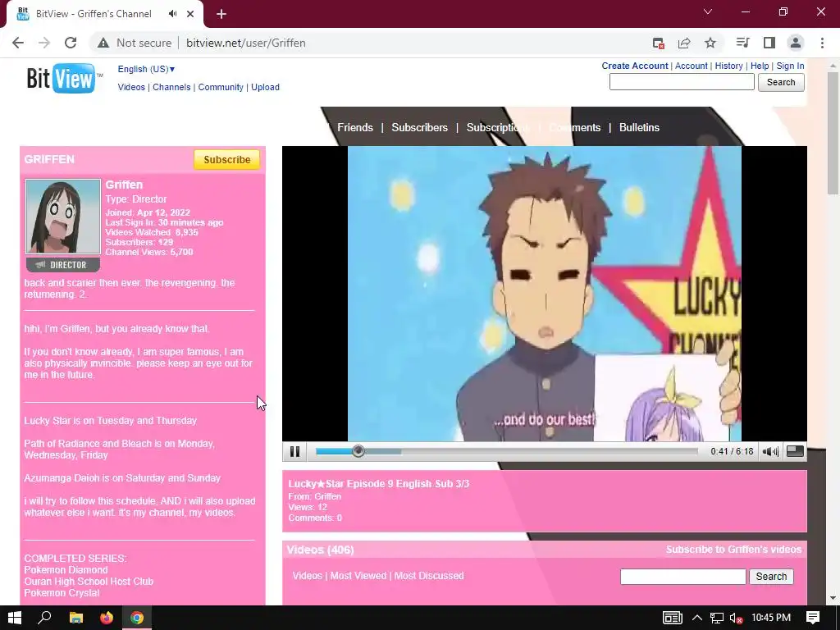Subscribe to Griffen's channel
This screenshot has height=630, width=840.
click(226, 160)
